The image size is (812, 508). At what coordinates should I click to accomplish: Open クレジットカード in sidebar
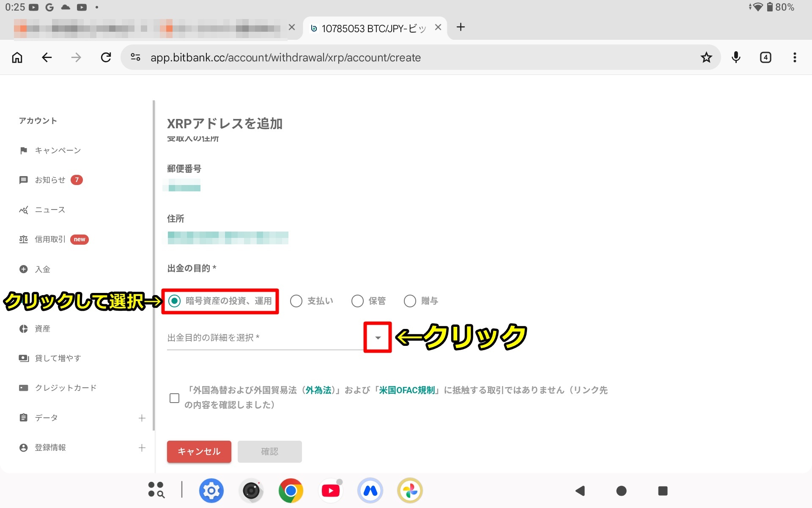click(66, 388)
